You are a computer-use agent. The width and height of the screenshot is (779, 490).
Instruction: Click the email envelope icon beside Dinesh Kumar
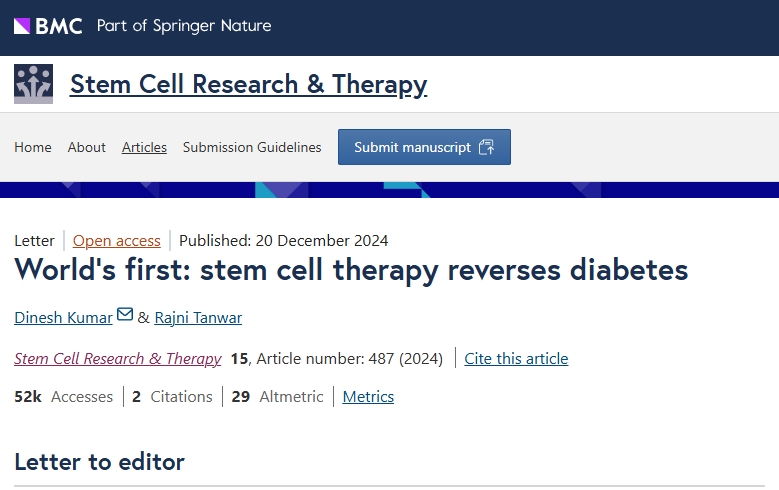coord(125,315)
